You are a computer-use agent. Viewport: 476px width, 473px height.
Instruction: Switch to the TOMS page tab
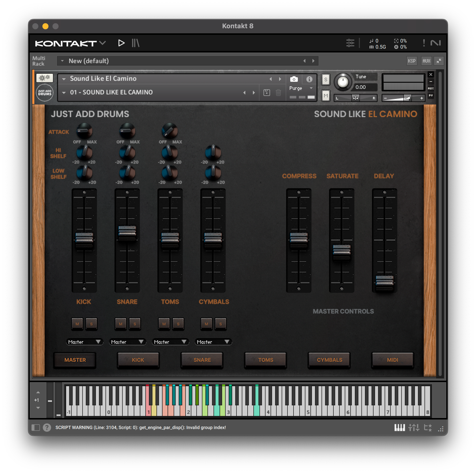(266, 360)
